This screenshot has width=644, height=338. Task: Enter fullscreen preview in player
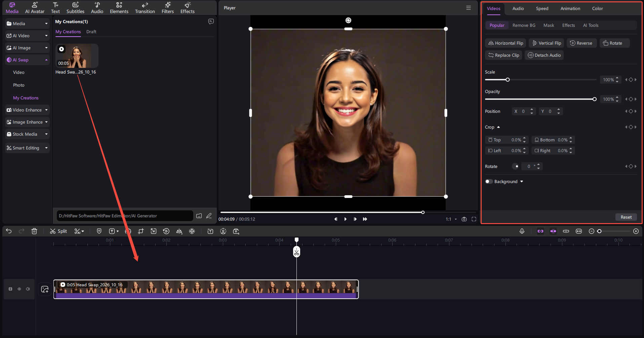point(474,219)
